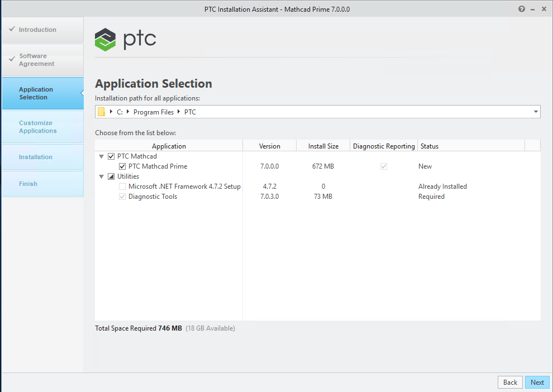Image resolution: width=553 pixels, height=392 pixels.
Task: Select the Utilities group label
Action: [128, 176]
